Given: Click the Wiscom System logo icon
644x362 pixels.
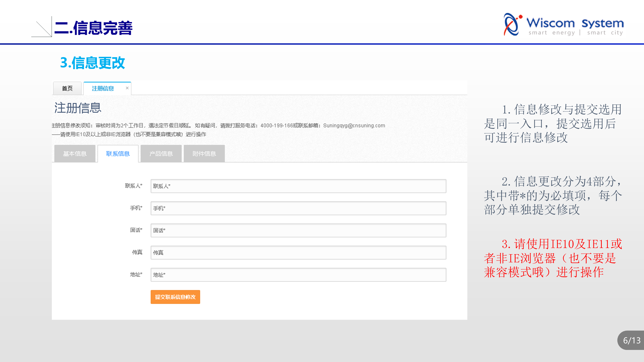Looking at the screenshot, I should point(512,25).
